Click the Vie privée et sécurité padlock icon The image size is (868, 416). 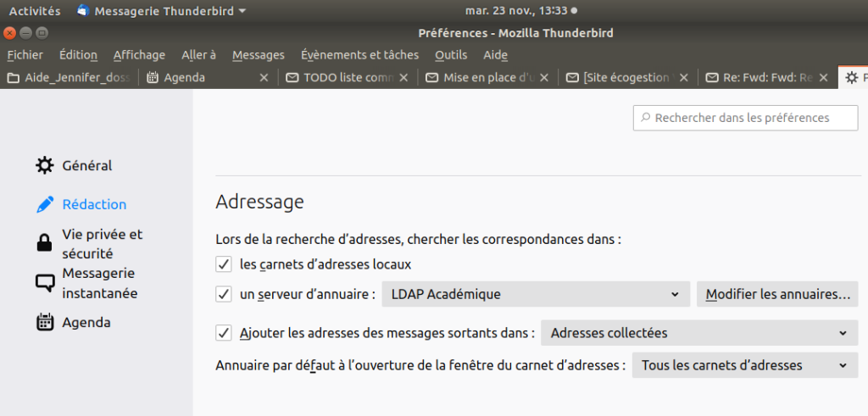point(44,243)
